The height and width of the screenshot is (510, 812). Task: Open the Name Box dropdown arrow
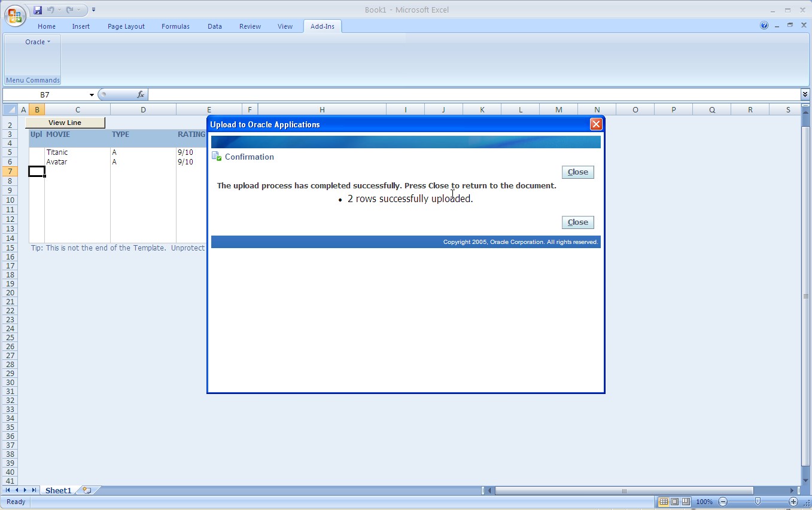(92, 94)
